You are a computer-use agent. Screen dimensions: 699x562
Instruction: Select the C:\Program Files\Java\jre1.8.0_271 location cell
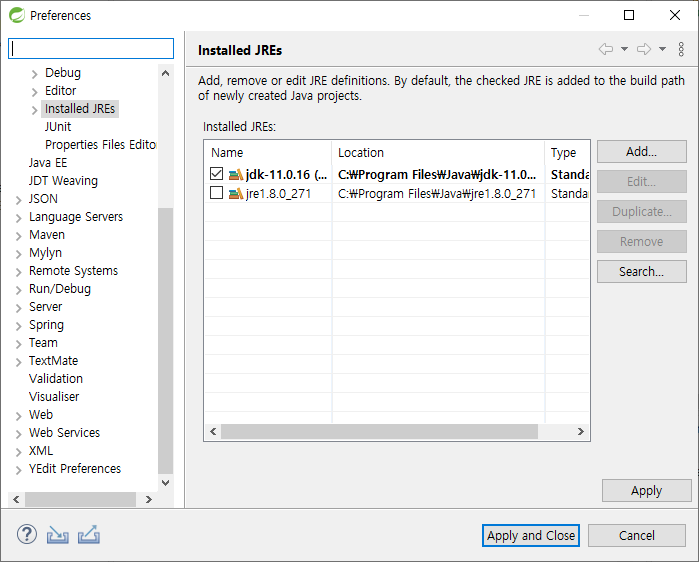coord(437,194)
